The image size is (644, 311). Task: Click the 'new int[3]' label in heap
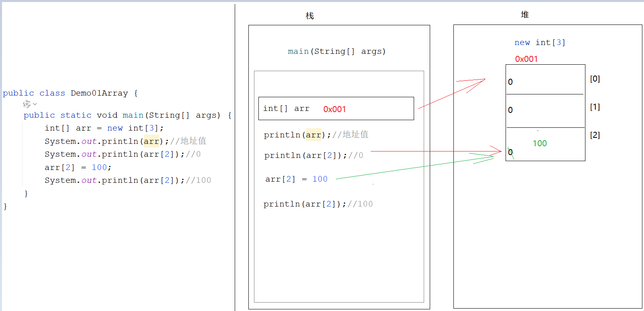[x=540, y=43]
